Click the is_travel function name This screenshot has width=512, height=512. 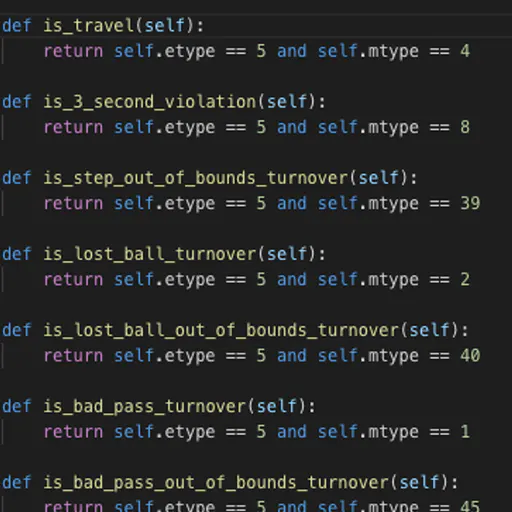point(89,26)
